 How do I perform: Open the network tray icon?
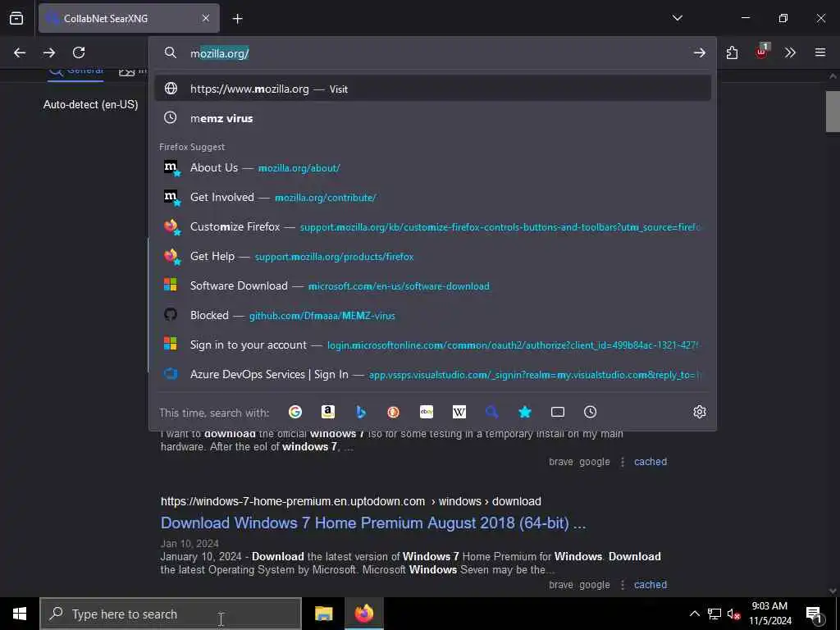714,614
